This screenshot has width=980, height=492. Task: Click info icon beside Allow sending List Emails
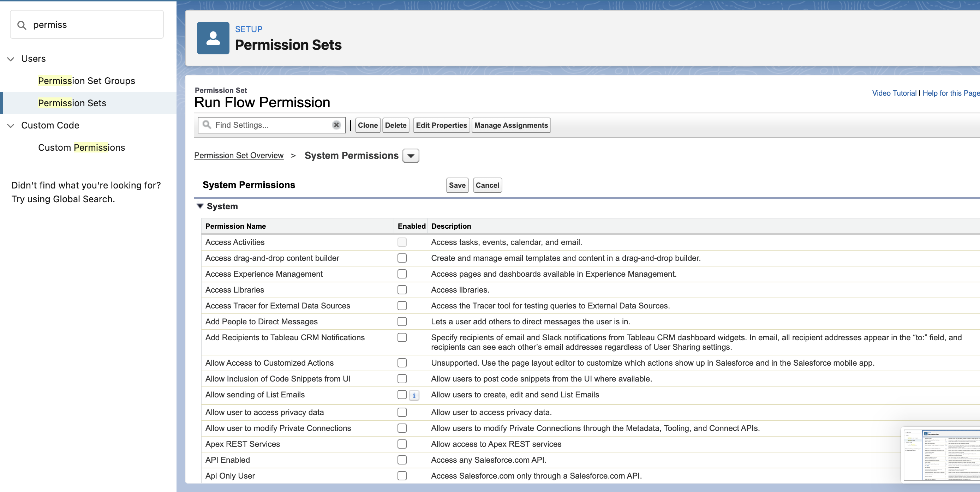click(414, 395)
